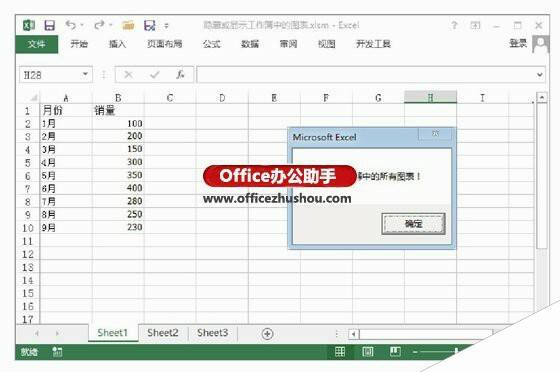Select row 11 header
The height and width of the screenshot is (372, 560).
click(x=28, y=241)
